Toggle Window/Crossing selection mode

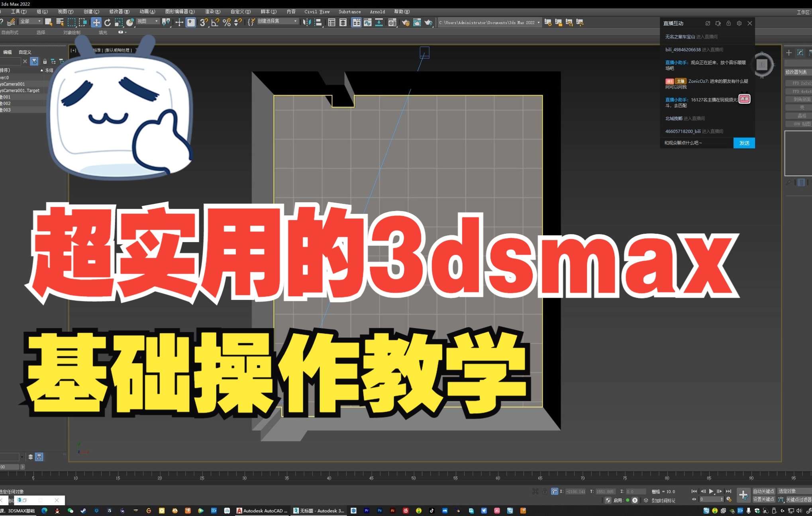pyautogui.click(x=83, y=22)
